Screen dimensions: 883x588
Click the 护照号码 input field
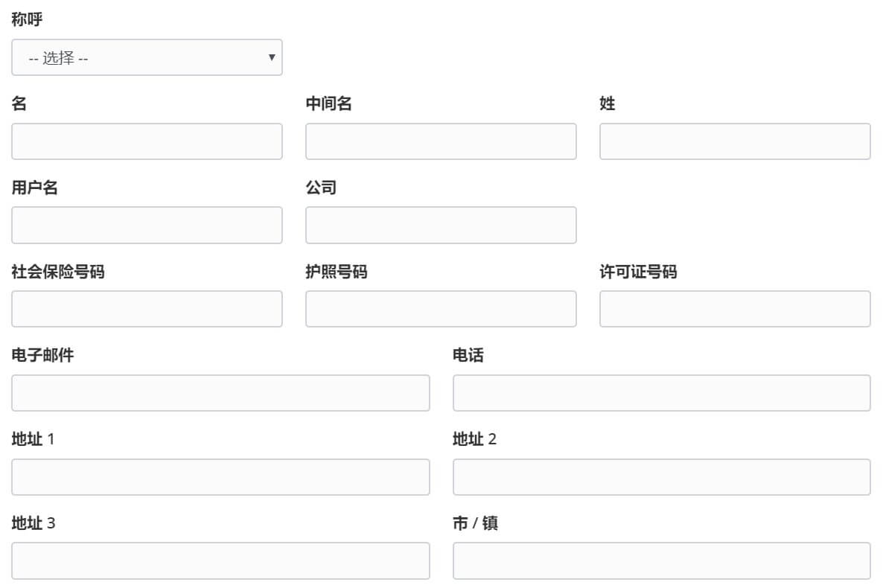[x=441, y=309]
